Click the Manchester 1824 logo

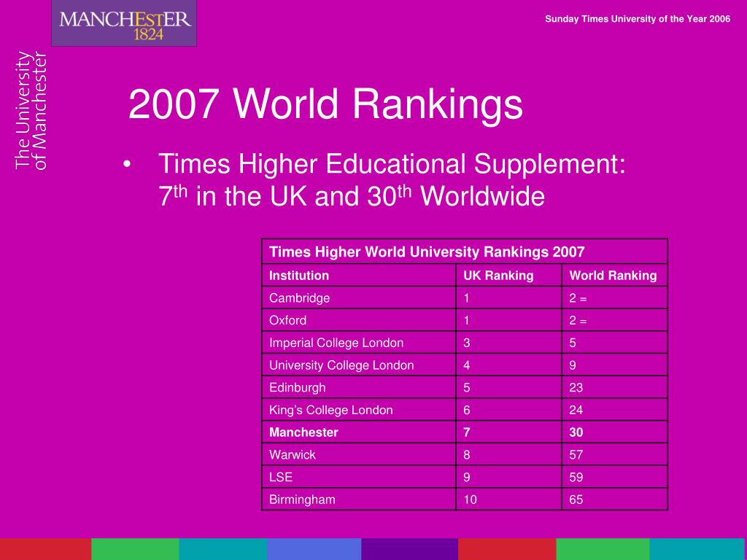124,23
